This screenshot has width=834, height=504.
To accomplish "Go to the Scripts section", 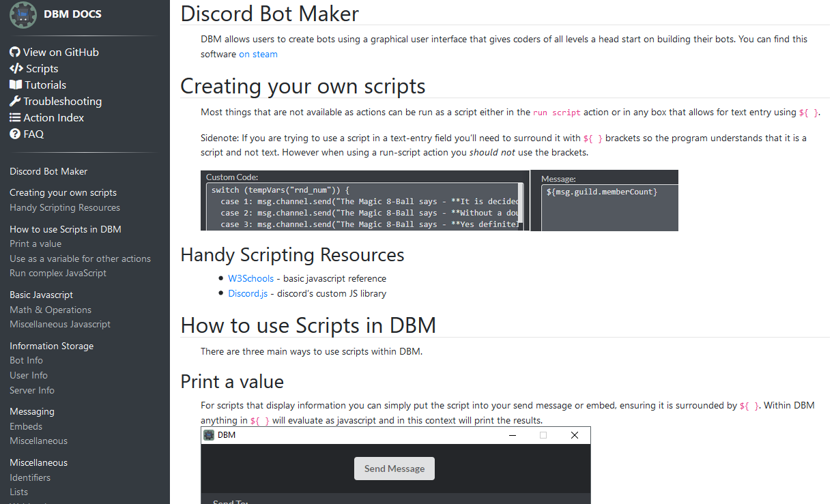I will 42,68.
